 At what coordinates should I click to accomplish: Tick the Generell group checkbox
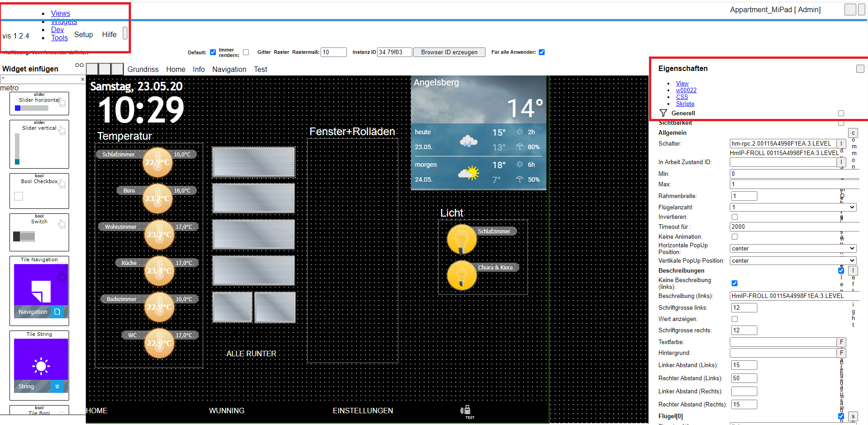coord(841,113)
